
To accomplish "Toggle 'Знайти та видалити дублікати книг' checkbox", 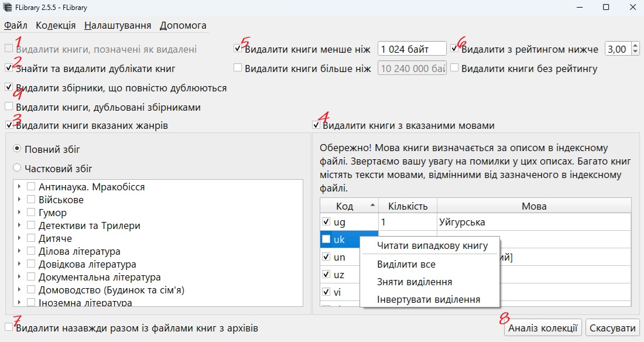I will [x=9, y=67].
